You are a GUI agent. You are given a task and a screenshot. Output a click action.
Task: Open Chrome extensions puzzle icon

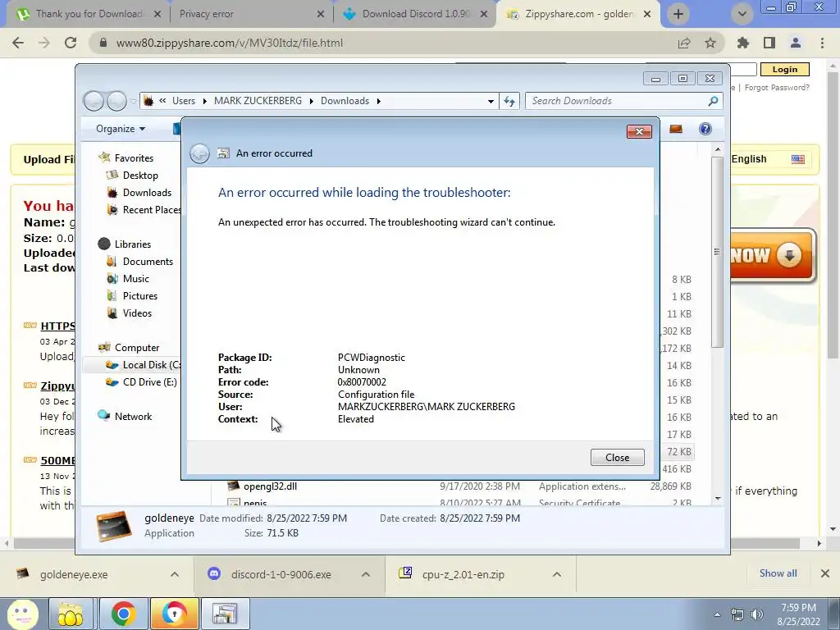743,43
